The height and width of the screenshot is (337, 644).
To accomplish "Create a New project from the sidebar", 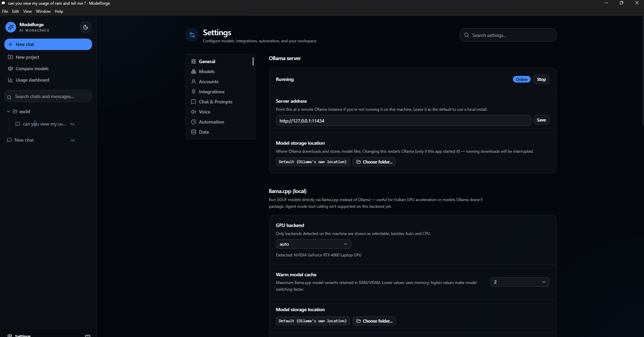I will pos(48,57).
